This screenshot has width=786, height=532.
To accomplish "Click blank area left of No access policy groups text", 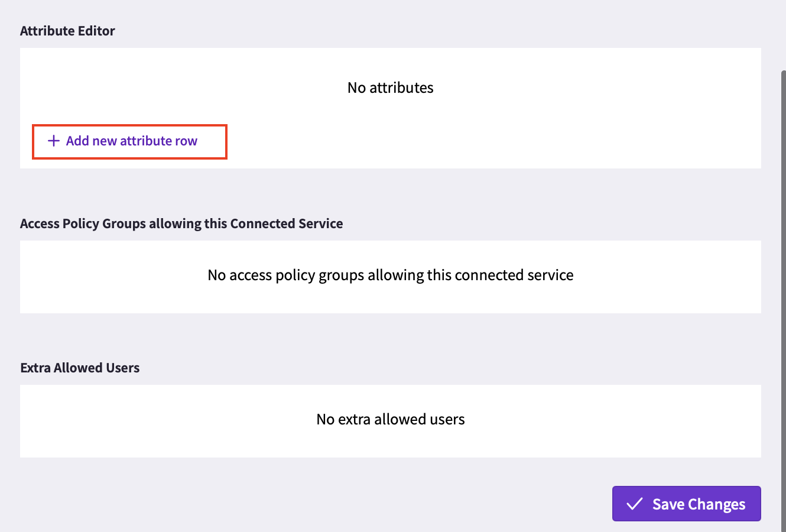I will 112,275.
